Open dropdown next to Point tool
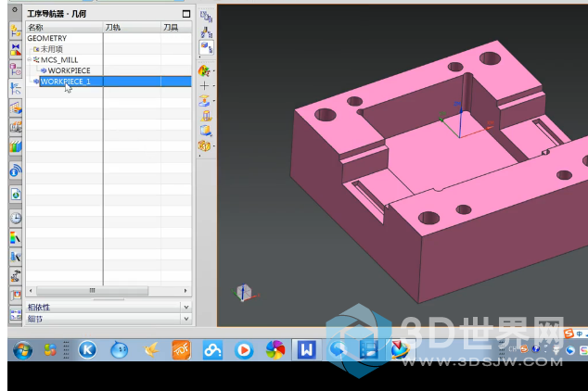 click(x=213, y=86)
